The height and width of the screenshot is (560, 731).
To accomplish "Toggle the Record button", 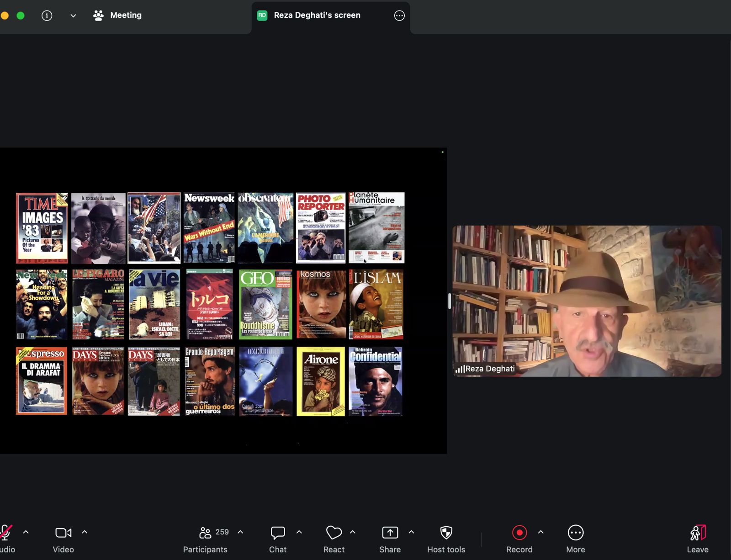I will click(519, 533).
